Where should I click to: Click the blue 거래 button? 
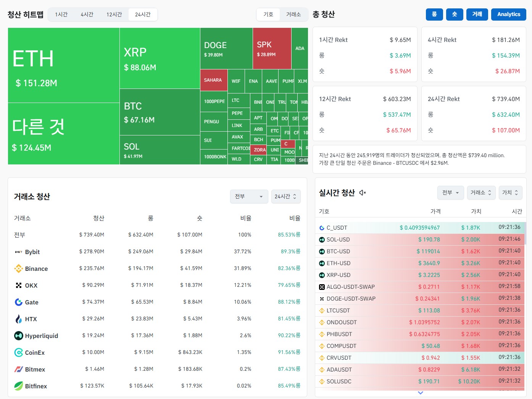(477, 14)
